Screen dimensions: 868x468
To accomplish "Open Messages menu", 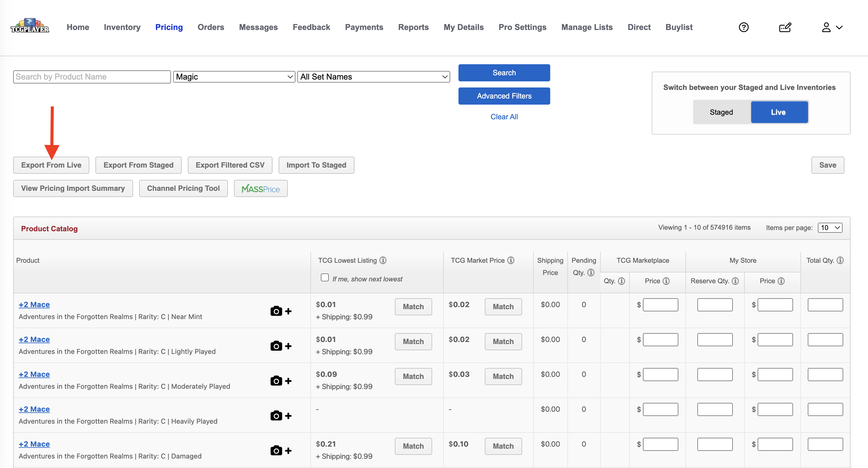I will [258, 27].
